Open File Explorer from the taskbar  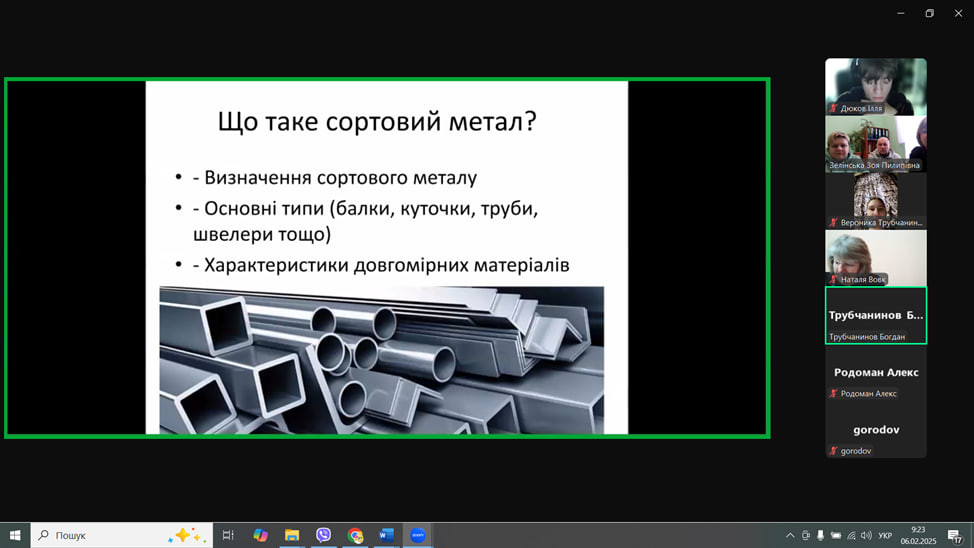[292, 535]
